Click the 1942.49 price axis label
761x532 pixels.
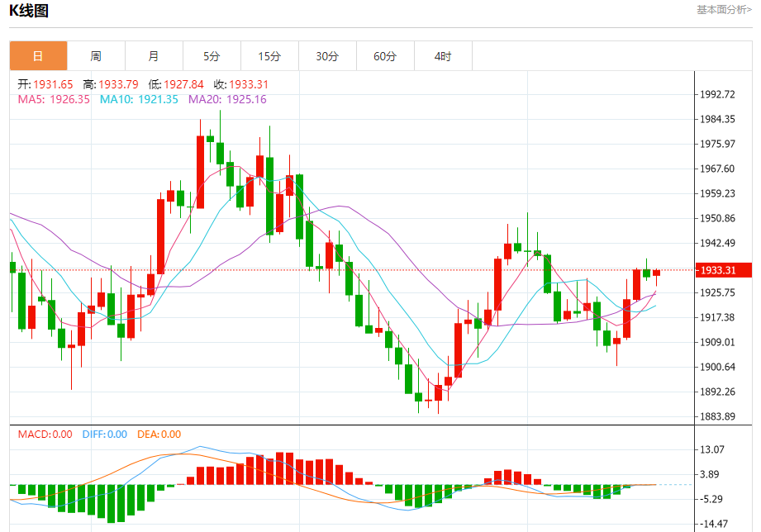717,243
